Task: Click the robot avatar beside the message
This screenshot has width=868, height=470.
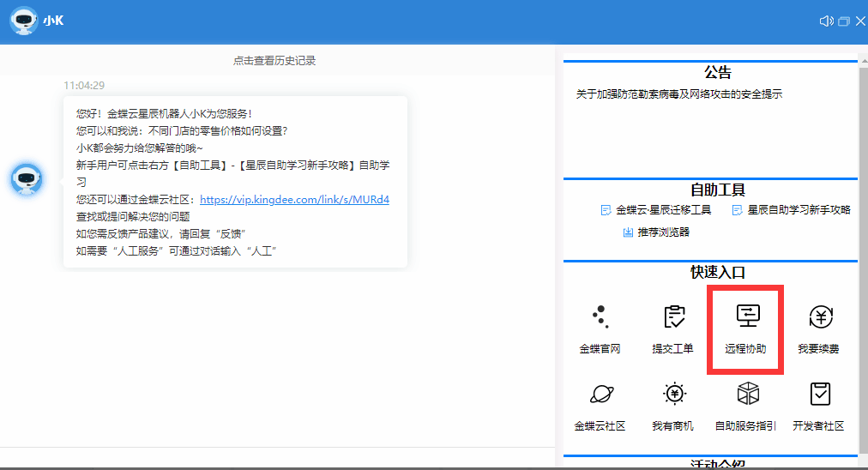Action: (27, 178)
